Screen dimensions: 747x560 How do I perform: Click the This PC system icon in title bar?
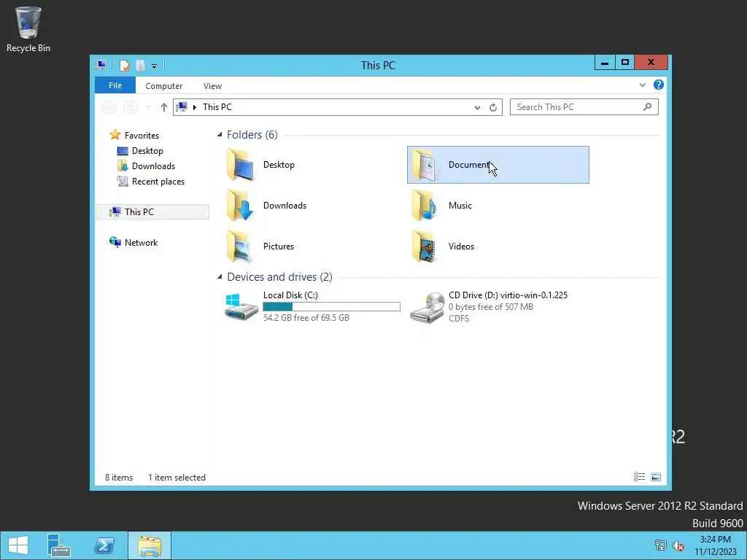(101, 65)
